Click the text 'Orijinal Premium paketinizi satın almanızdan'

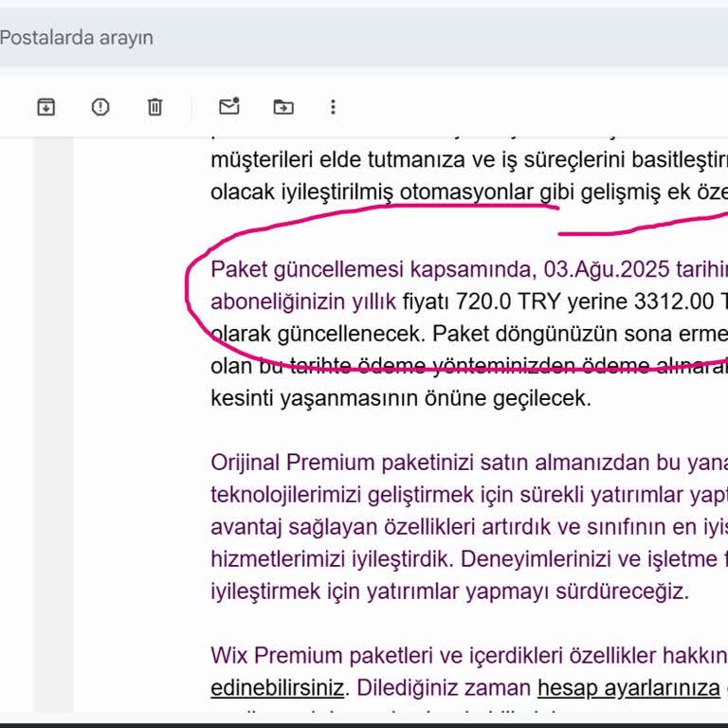(x=430, y=463)
